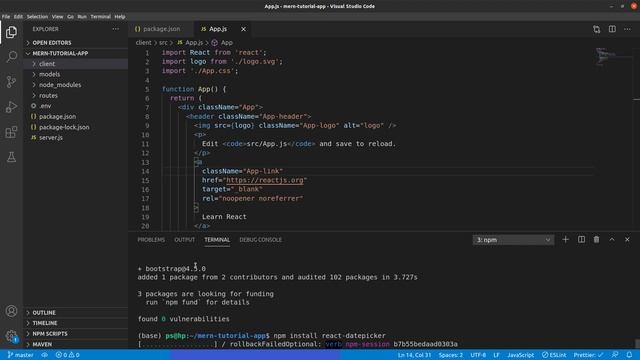The image size is (640, 360).
Task: Click the 'client' breadcrumb segment
Action: pyautogui.click(x=143, y=42)
